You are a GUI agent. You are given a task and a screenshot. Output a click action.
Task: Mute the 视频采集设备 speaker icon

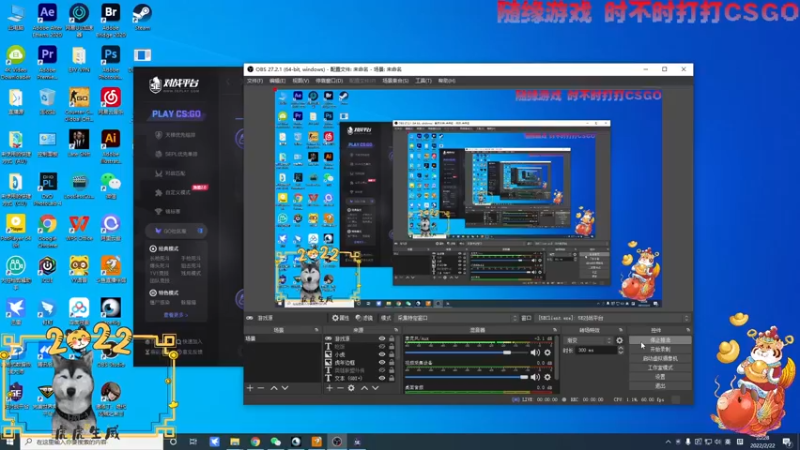click(x=535, y=377)
